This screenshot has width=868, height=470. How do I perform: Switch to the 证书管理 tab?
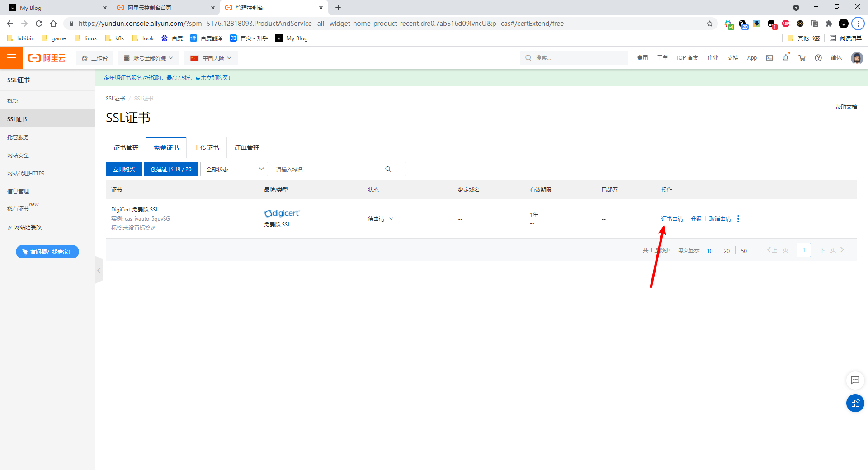(126, 148)
